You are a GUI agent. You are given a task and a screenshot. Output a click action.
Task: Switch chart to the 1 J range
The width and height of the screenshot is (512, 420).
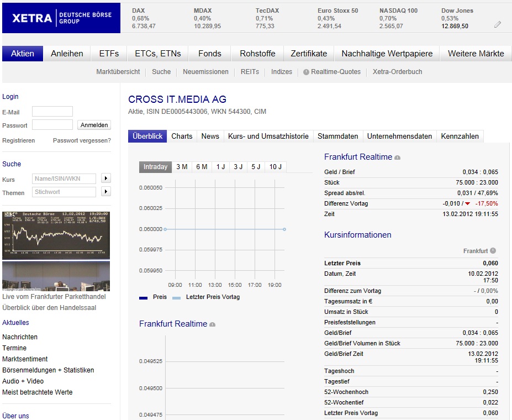point(220,167)
